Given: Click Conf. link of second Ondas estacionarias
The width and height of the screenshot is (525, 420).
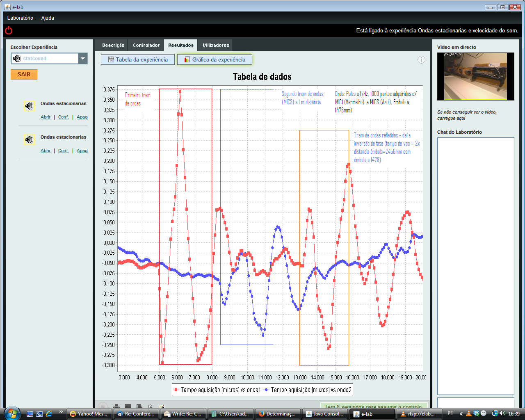Looking at the screenshot, I should [x=64, y=151].
